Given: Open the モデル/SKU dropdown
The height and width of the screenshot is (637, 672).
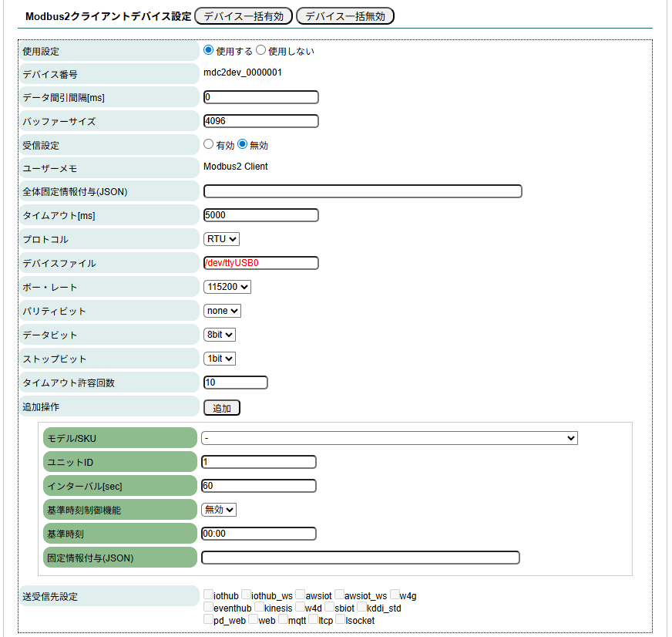Looking at the screenshot, I should [390, 438].
